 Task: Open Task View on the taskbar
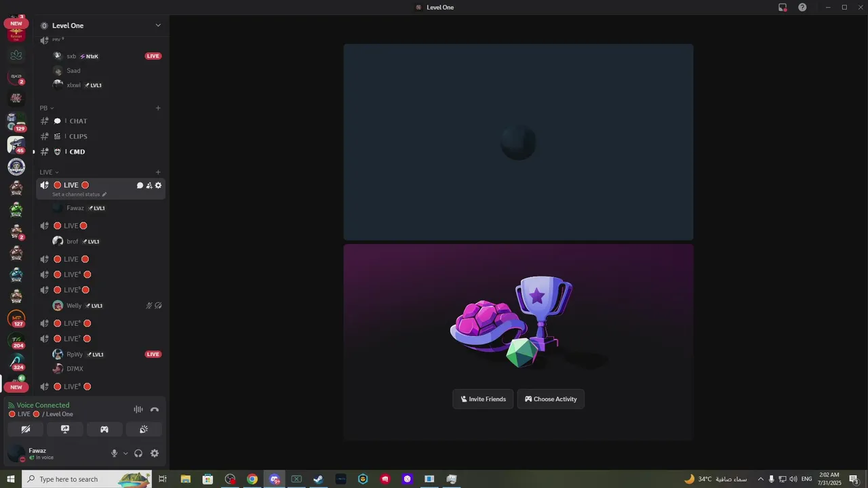coord(163,479)
